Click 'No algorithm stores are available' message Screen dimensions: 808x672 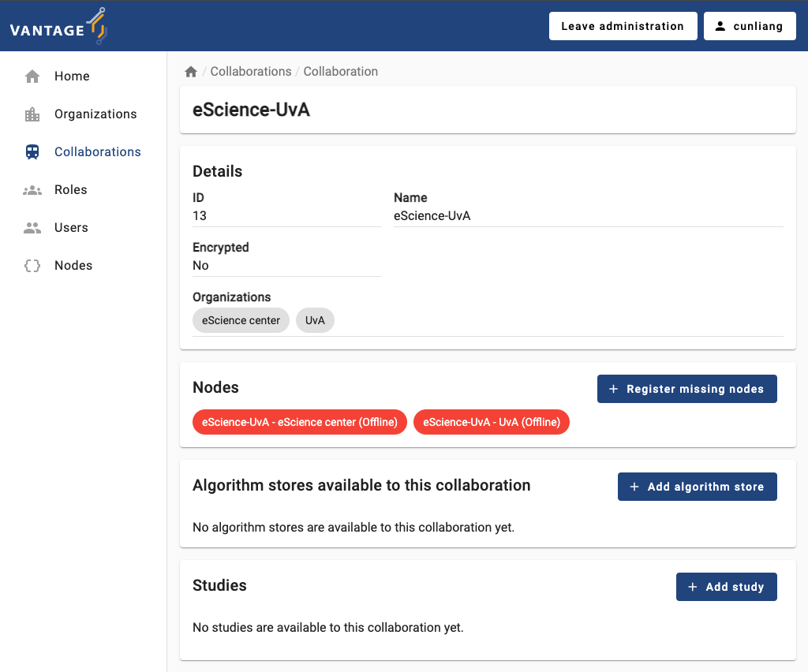point(353,528)
